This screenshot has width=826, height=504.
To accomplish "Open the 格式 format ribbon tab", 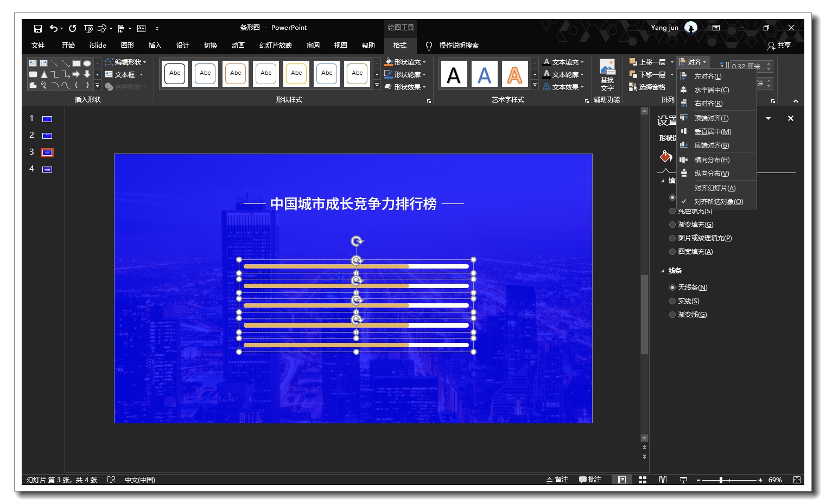I will coord(400,46).
